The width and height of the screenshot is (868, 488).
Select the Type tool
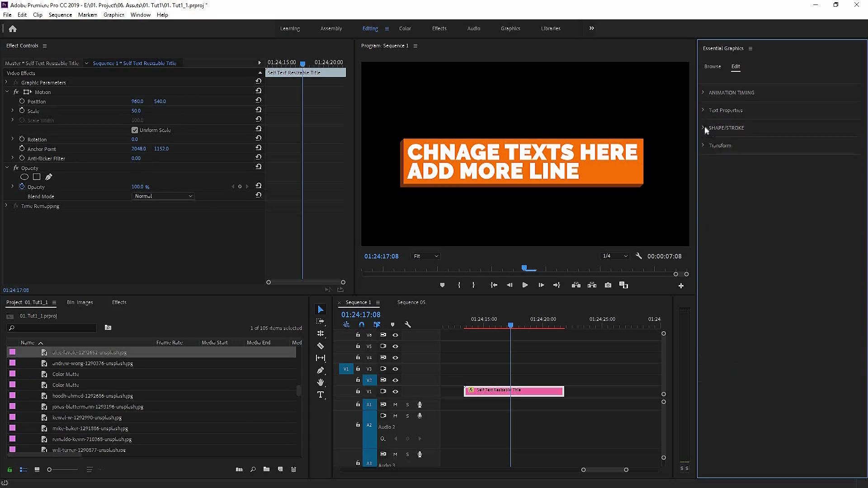pos(321,395)
